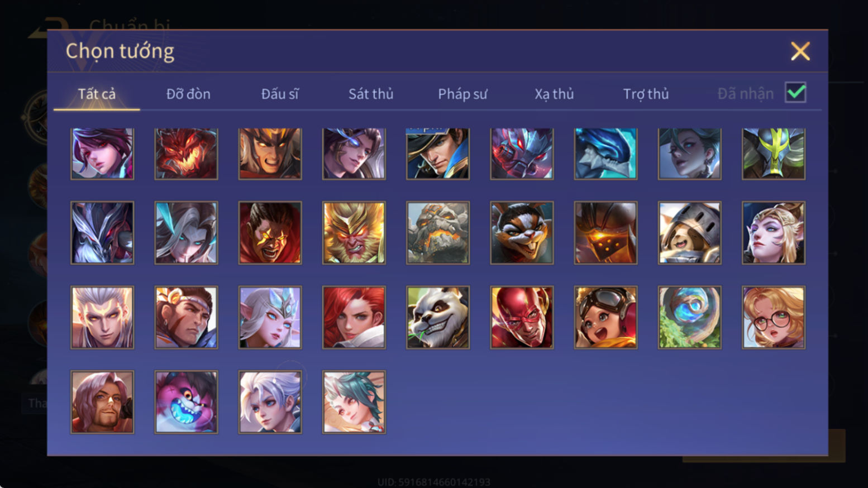Choose the golden Monkey King hero portrait
868x488 pixels.
click(x=354, y=233)
